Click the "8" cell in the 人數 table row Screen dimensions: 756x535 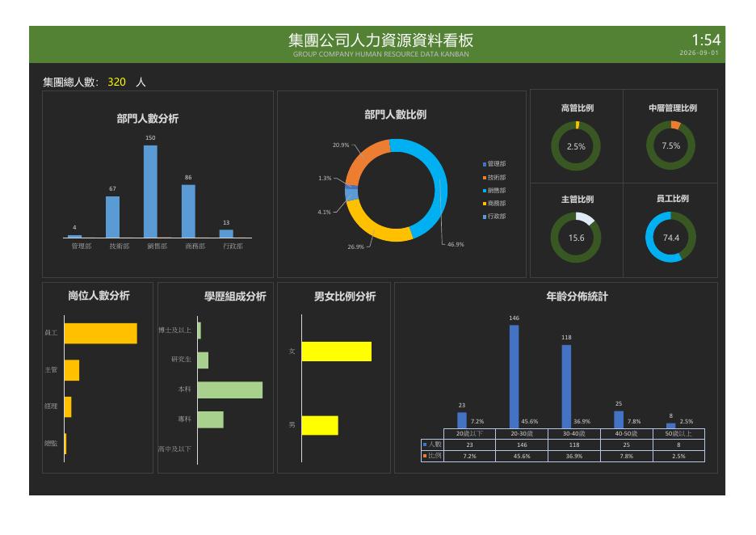678,444
